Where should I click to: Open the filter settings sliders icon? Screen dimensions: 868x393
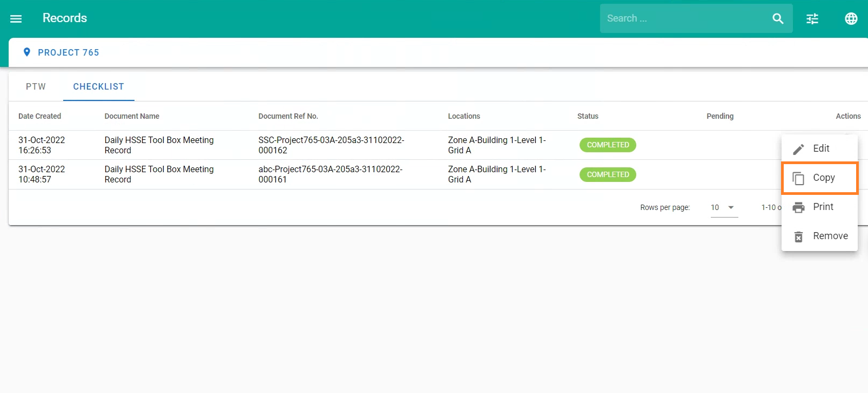point(812,19)
